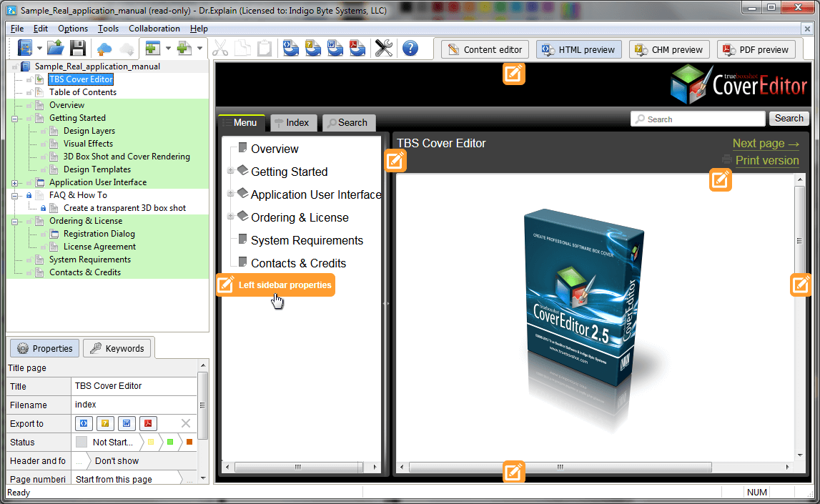Follow the Next page link
Screen dimensions: 820x504
pos(765,144)
